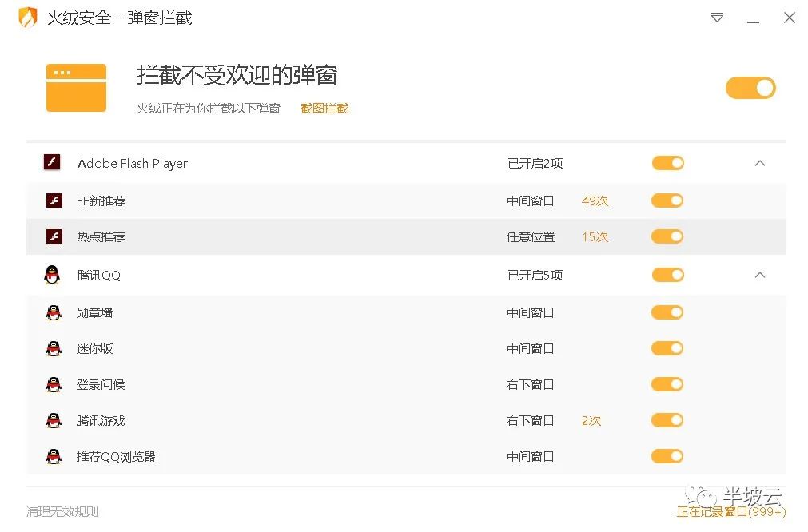This screenshot has height=532, width=808.
Task: Toggle the 腾讯QQ group switch
Action: pyautogui.click(x=668, y=275)
